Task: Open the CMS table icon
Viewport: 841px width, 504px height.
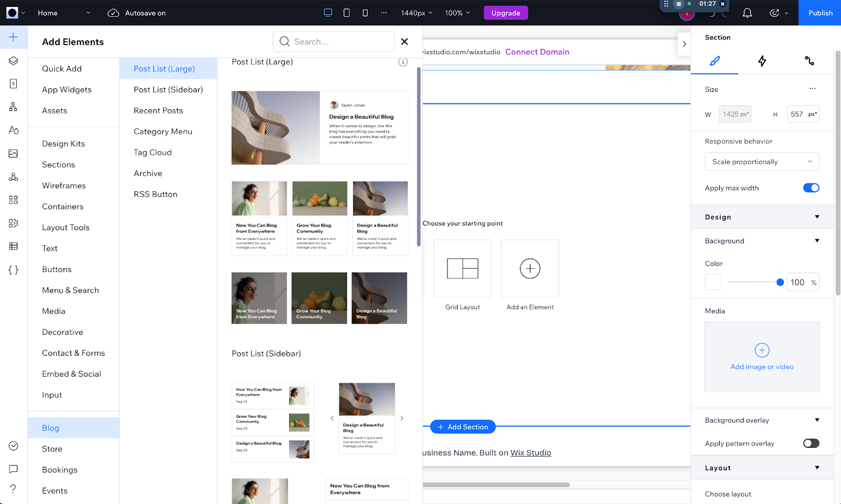Action: (13, 246)
